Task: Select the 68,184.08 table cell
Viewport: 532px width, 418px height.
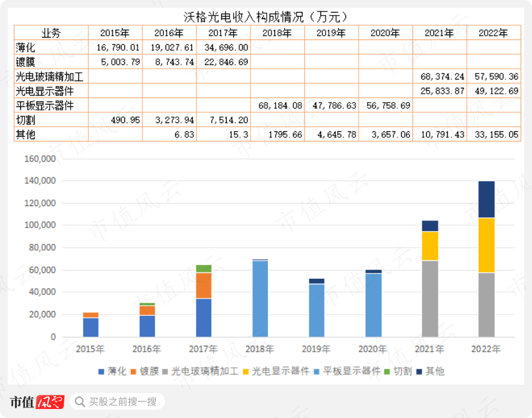Action: [277, 106]
